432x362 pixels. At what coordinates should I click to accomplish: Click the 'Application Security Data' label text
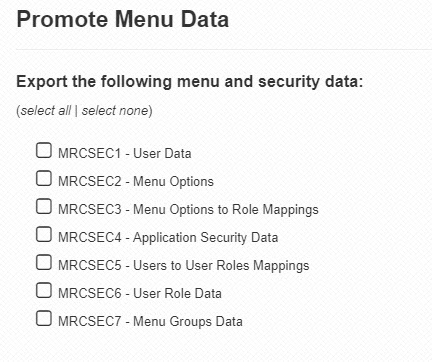[205, 238]
